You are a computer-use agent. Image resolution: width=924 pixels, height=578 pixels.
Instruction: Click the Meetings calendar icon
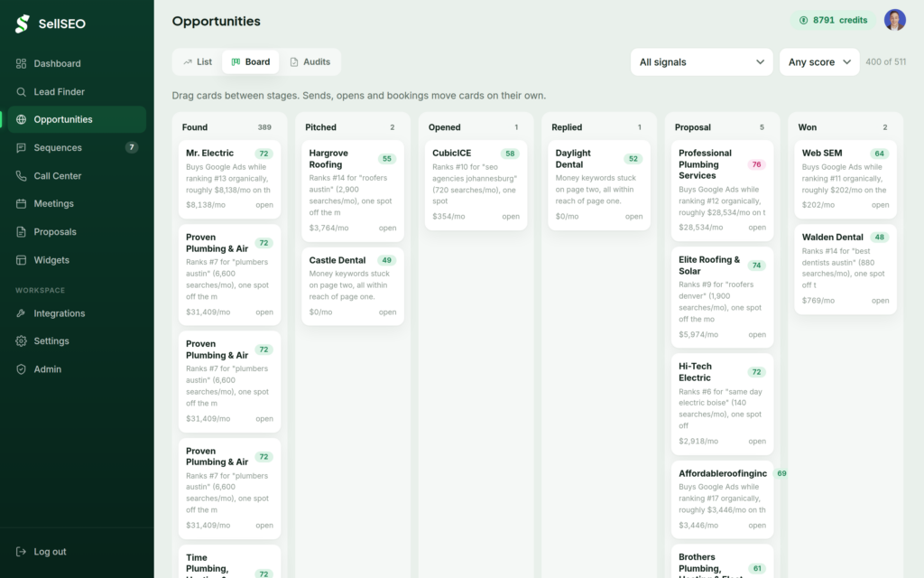pyautogui.click(x=22, y=204)
